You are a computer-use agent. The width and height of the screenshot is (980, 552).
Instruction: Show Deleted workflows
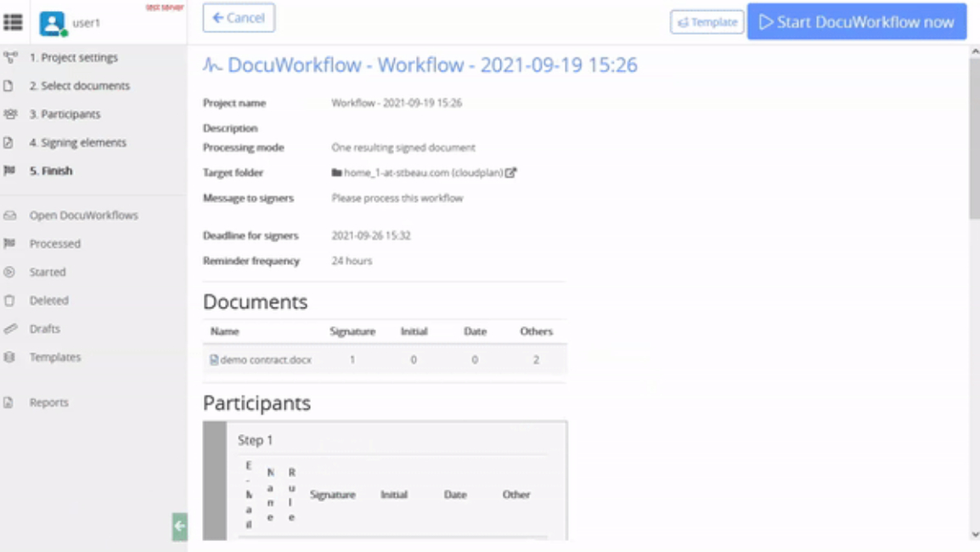[x=48, y=300]
